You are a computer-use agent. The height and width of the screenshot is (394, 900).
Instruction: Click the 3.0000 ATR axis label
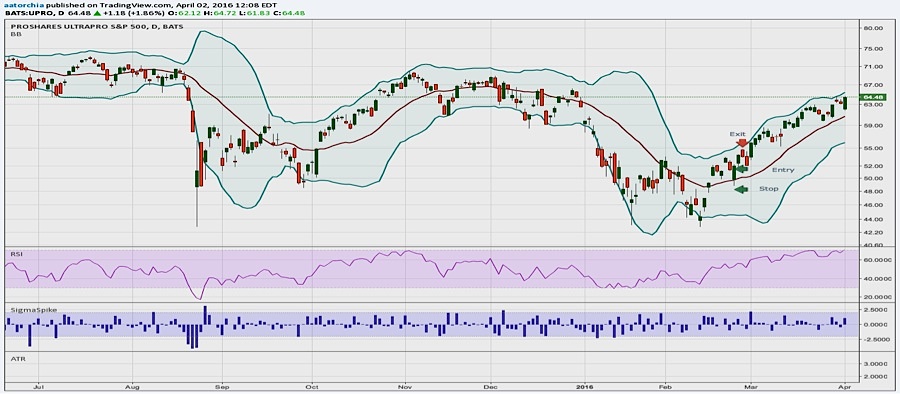pyautogui.click(x=875, y=364)
